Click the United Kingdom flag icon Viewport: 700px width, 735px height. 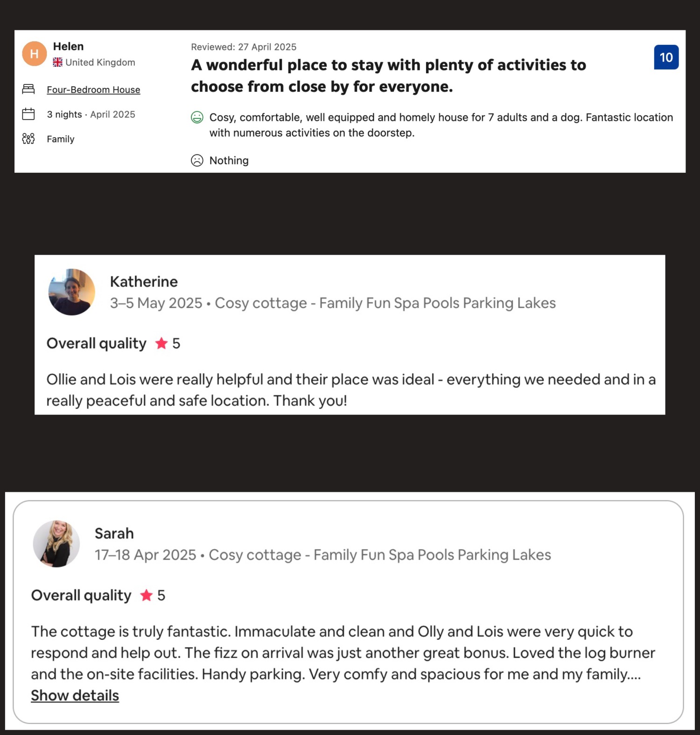click(57, 62)
